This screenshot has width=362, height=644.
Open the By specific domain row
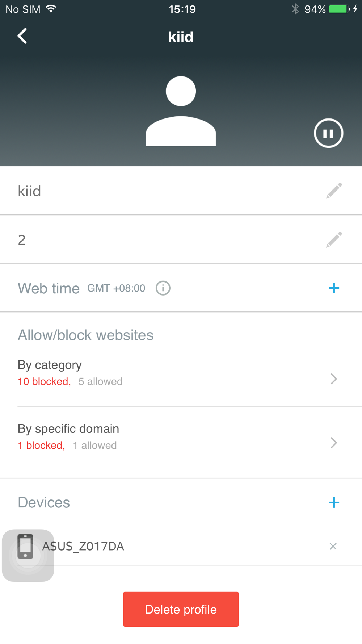click(x=145, y=437)
